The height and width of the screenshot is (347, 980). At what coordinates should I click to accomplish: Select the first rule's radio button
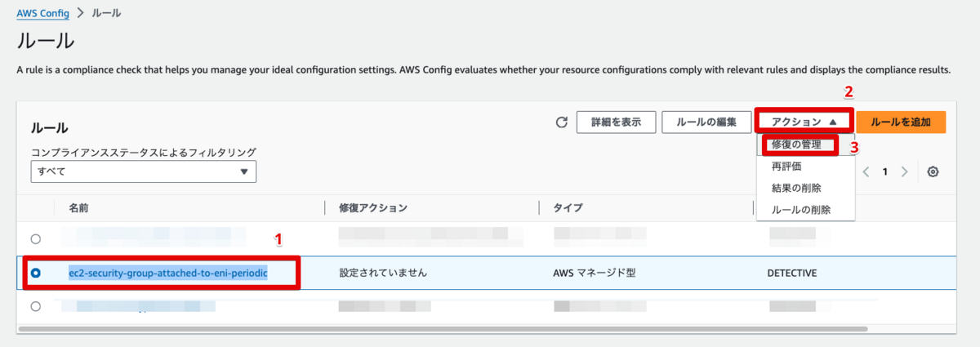35,239
